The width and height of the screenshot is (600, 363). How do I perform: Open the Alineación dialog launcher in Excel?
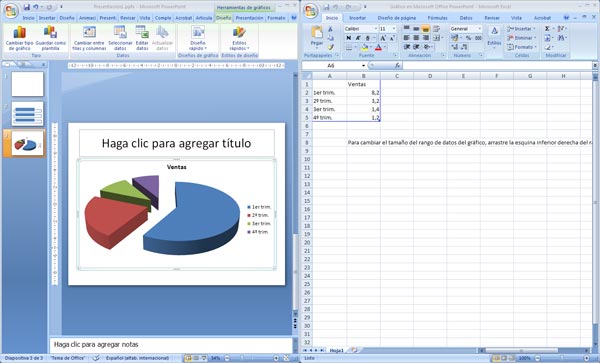click(x=443, y=55)
